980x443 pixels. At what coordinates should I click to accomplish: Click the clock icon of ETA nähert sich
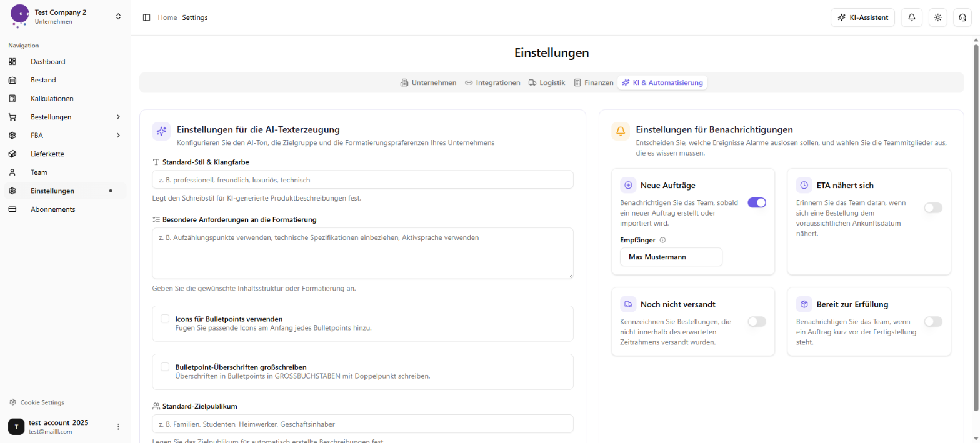(x=804, y=185)
